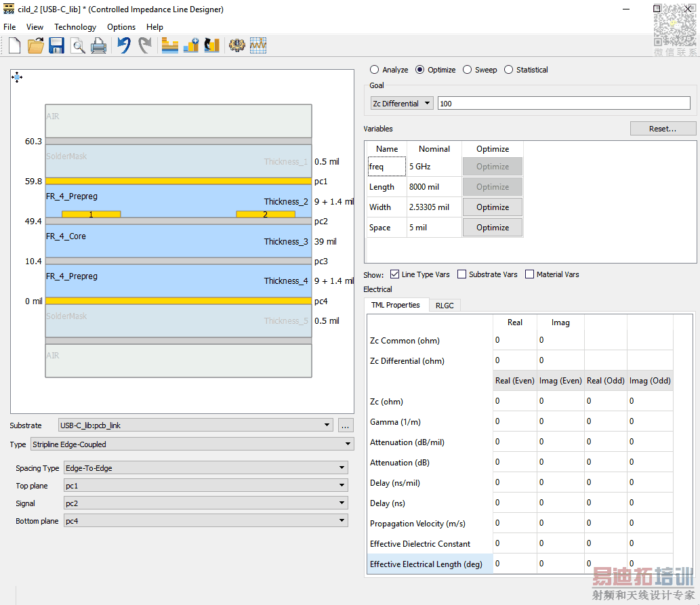The height and width of the screenshot is (605, 700).
Task: Save with the blue floppy disk icon
Action: pos(56,46)
